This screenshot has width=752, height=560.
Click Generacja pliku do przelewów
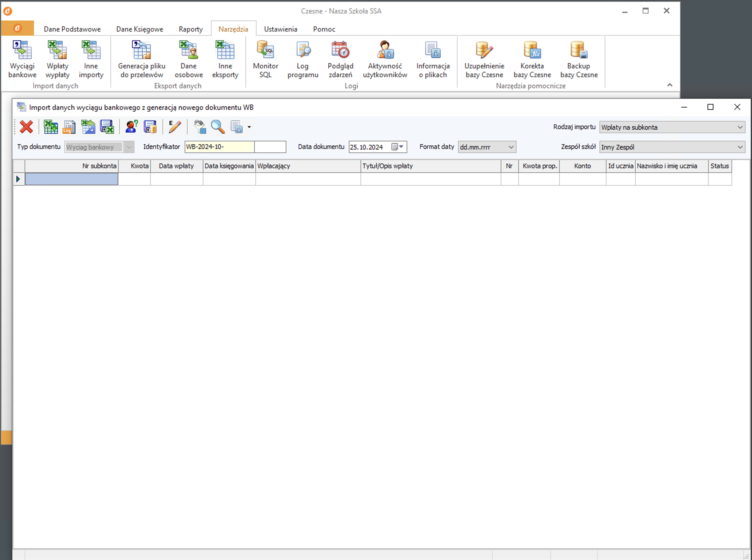tap(142, 59)
